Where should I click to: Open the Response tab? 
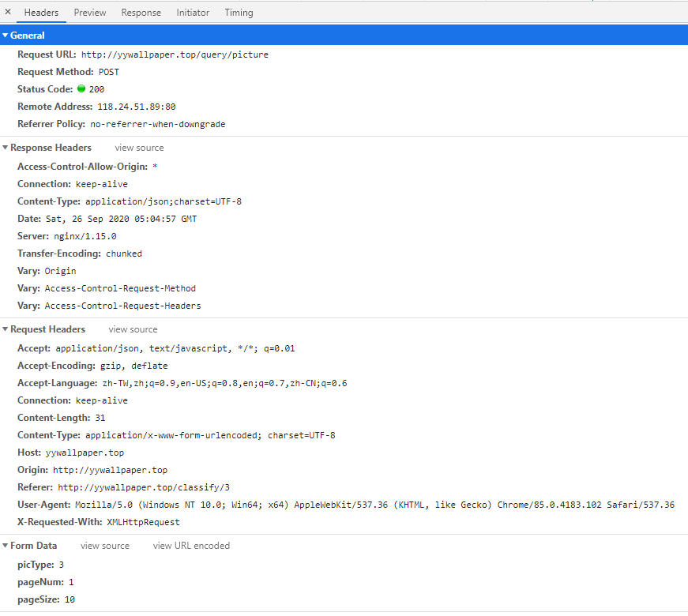tap(141, 13)
